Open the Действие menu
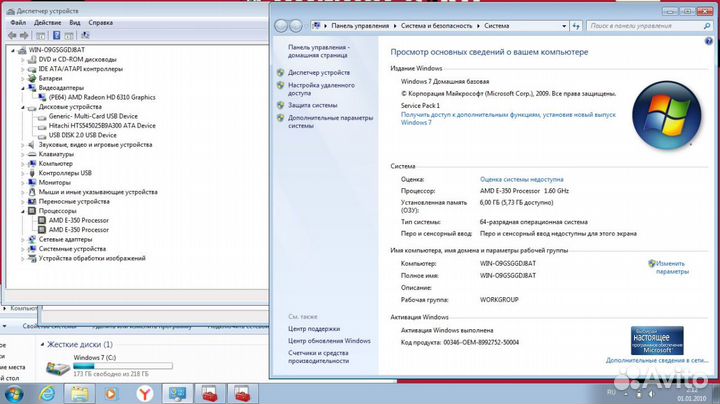720x404 pixels. pyautogui.click(x=47, y=22)
